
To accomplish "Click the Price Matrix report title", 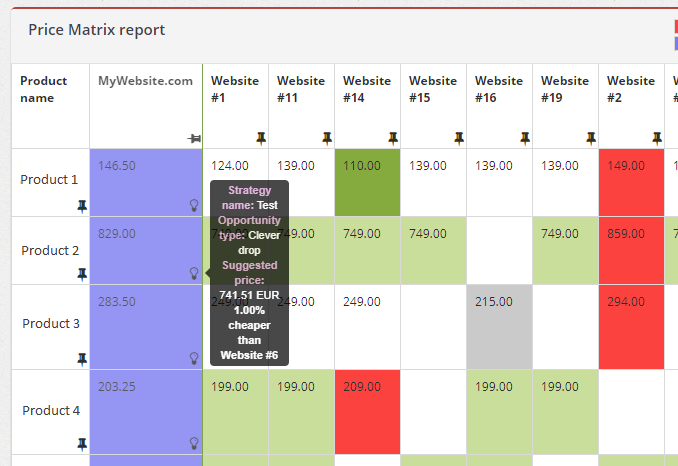I will [x=96, y=30].
